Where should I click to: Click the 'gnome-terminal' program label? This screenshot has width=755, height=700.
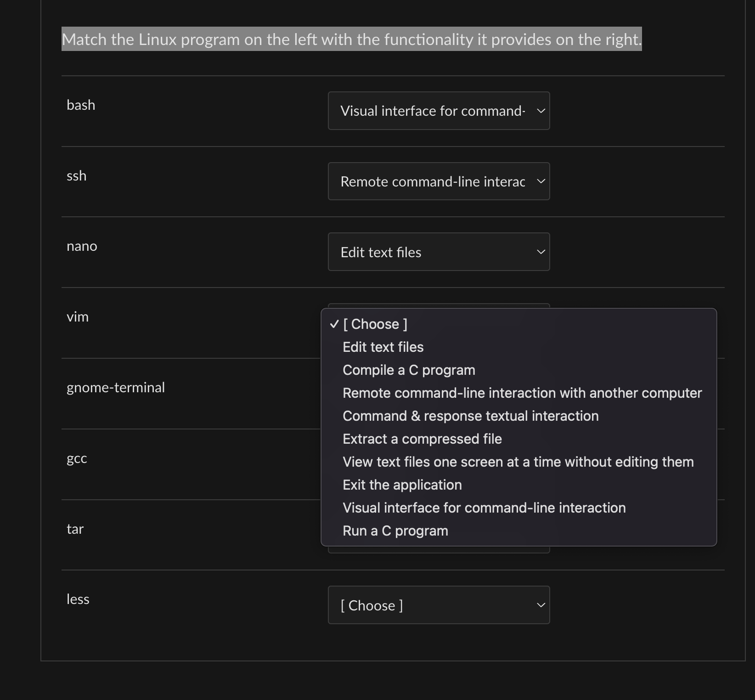[x=116, y=387]
